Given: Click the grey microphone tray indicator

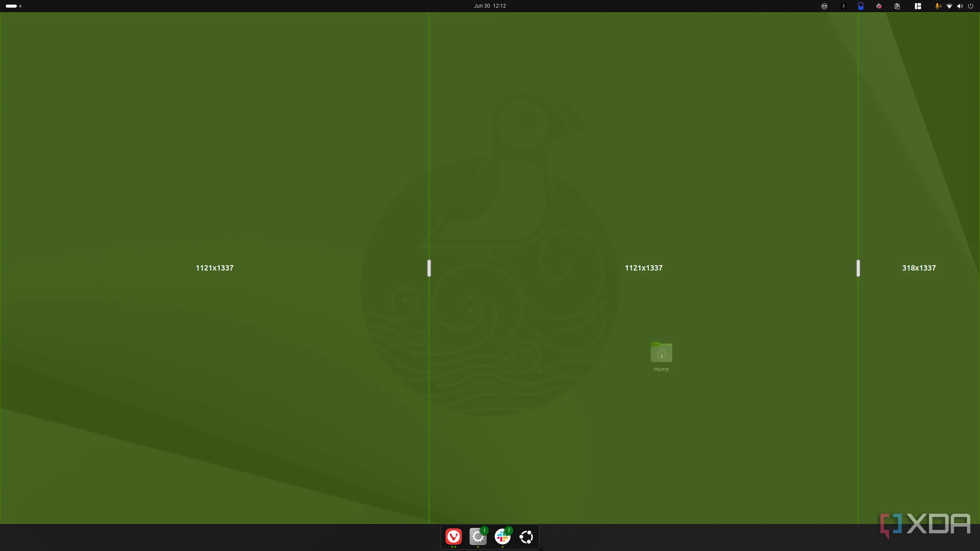Looking at the screenshot, I should (x=843, y=6).
